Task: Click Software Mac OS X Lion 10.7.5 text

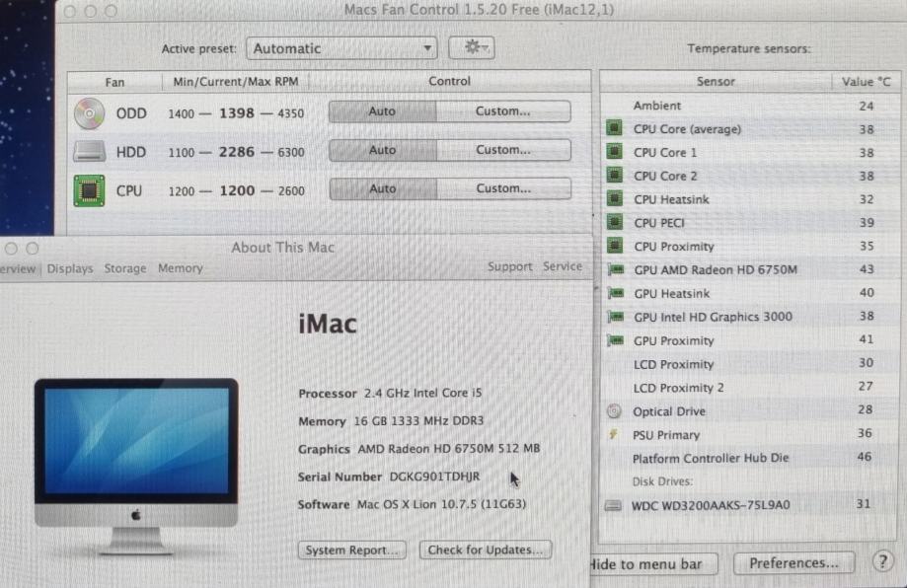Action: click(412, 504)
